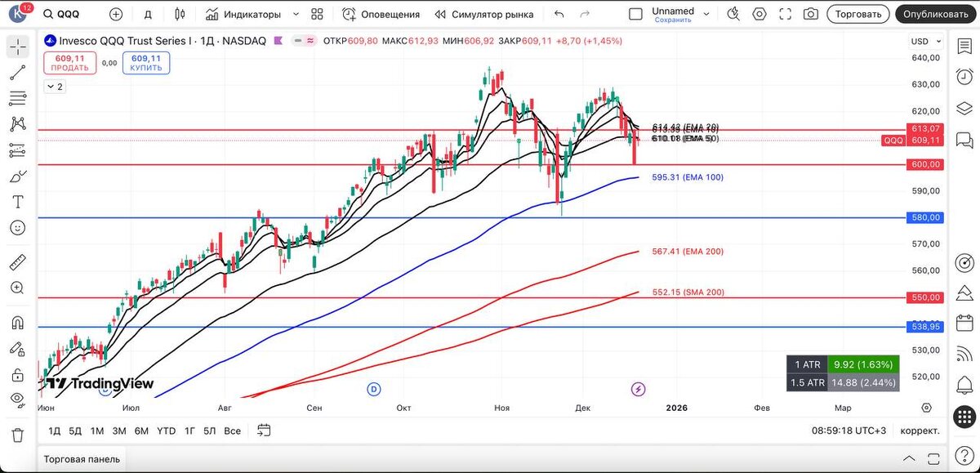Select the text annotation tool
The height and width of the screenshot is (473, 980).
[17, 202]
